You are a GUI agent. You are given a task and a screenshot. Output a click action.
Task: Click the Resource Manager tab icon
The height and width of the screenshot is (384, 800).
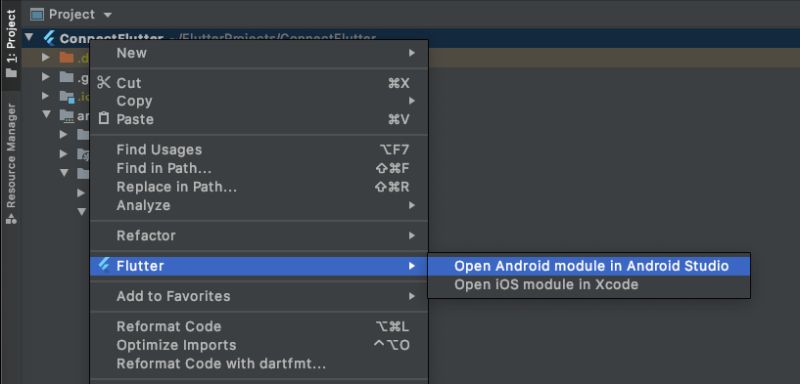tap(11, 219)
